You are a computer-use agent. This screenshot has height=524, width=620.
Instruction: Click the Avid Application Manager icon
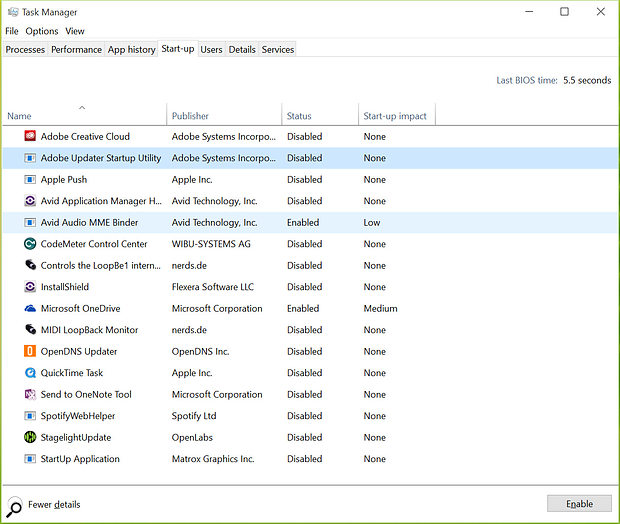pyautogui.click(x=30, y=201)
